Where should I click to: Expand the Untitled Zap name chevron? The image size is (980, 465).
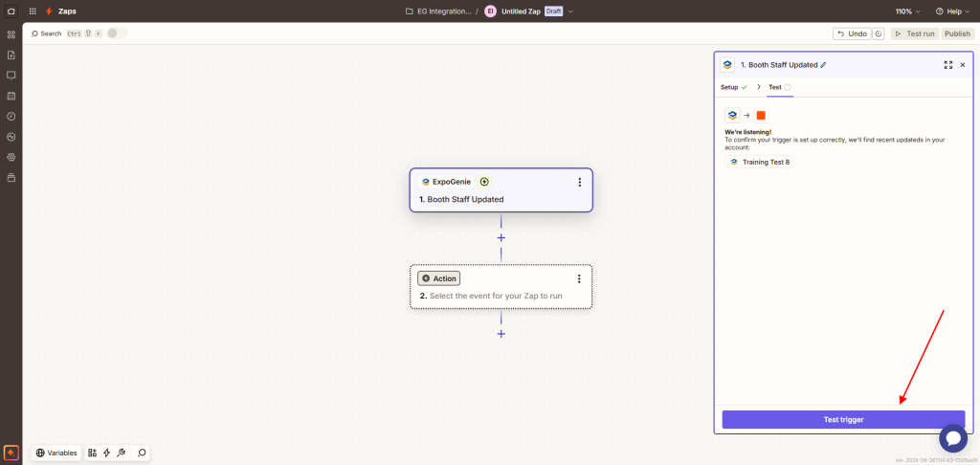pos(571,11)
